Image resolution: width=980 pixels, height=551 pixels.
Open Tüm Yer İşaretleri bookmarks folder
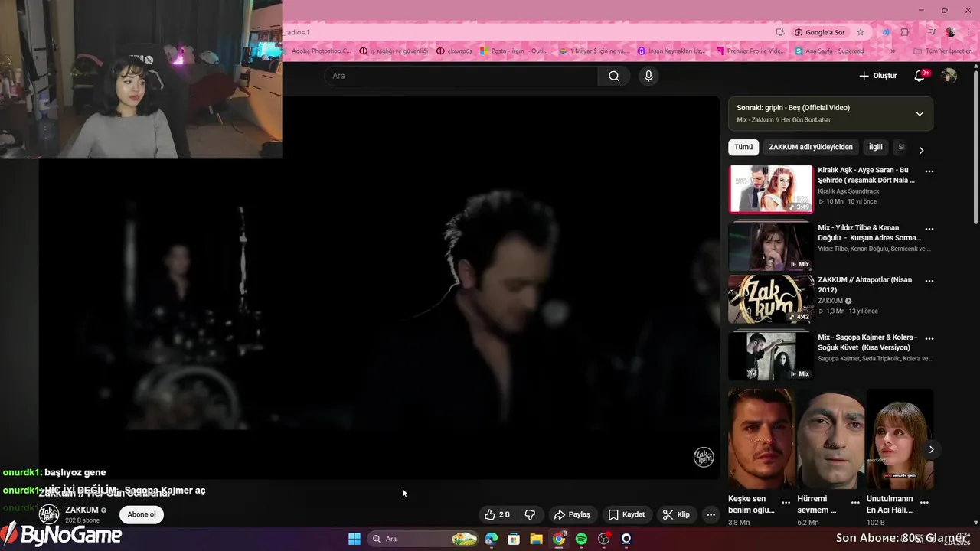(x=942, y=51)
